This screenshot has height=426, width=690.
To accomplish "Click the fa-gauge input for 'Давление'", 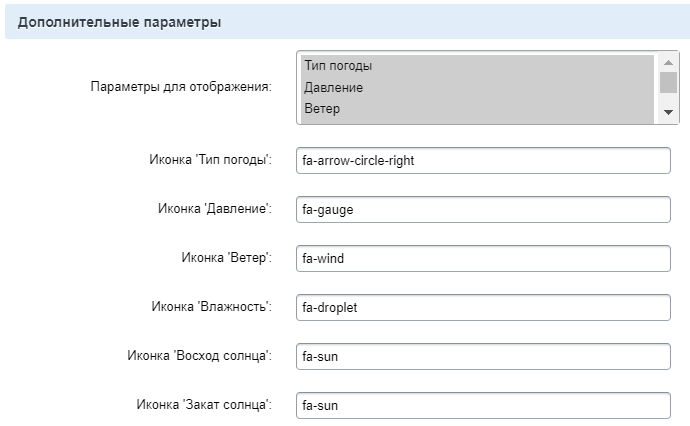I will (483, 210).
